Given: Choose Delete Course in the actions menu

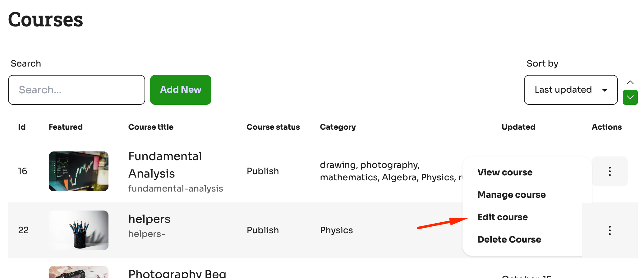Looking at the screenshot, I should click(x=509, y=239).
